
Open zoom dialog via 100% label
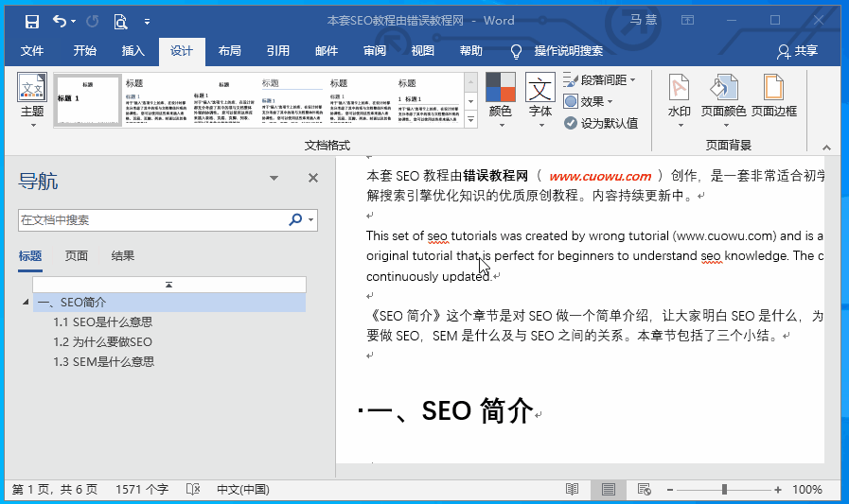click(x=807, y=490)
